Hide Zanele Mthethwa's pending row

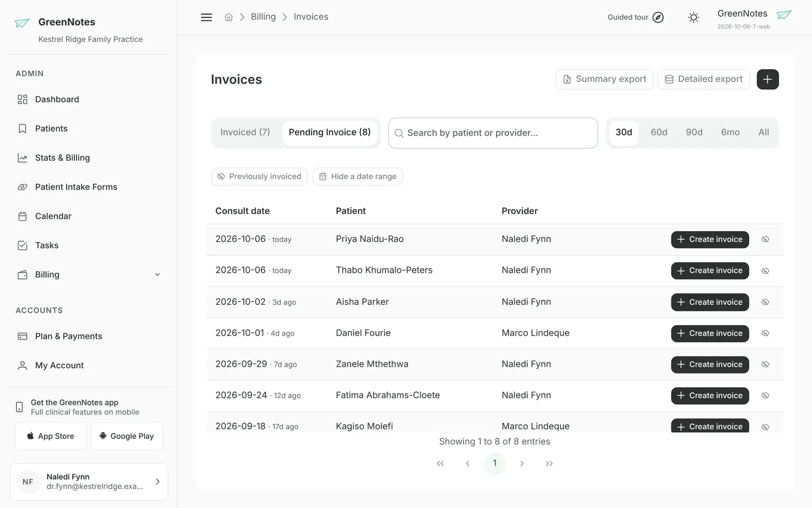(x=765, y=364)
